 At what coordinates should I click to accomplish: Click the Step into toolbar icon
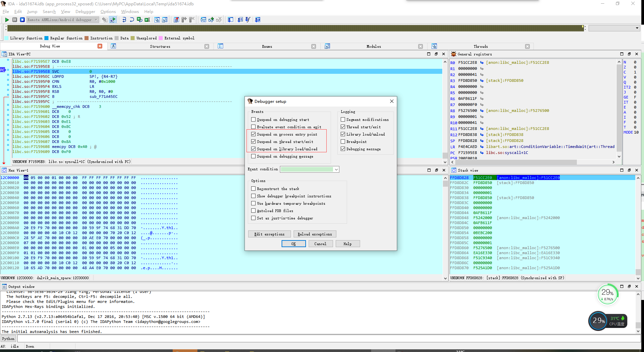point(124,20)
